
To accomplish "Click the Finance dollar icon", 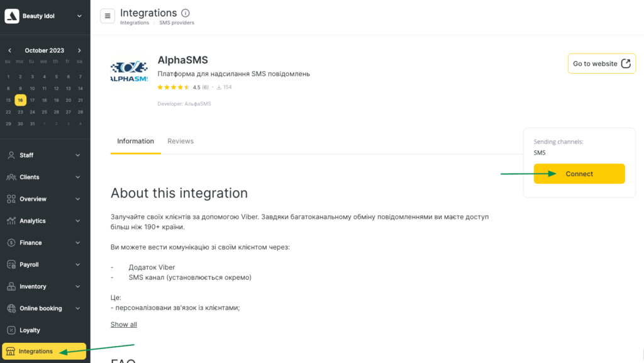I will pyautogui.click(x=11, y=243).
